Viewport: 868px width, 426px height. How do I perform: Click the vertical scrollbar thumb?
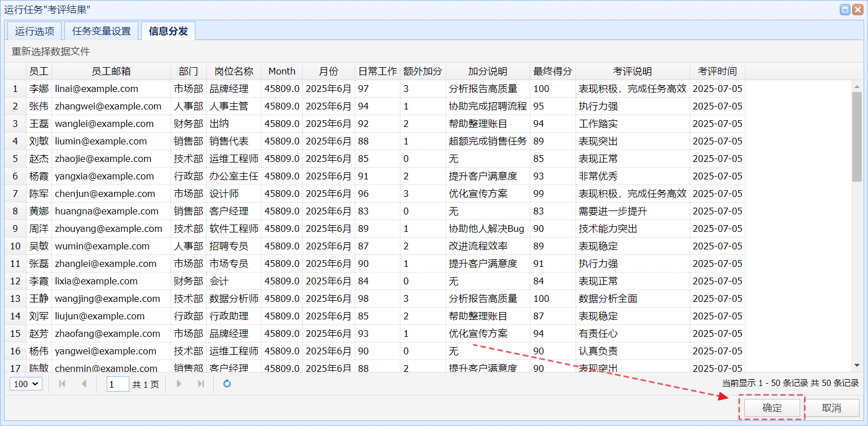[x=857, y=135]
